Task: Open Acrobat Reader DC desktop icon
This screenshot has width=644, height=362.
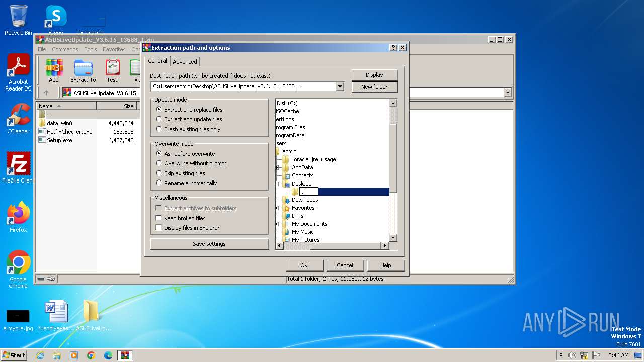Action: point(18,73)
